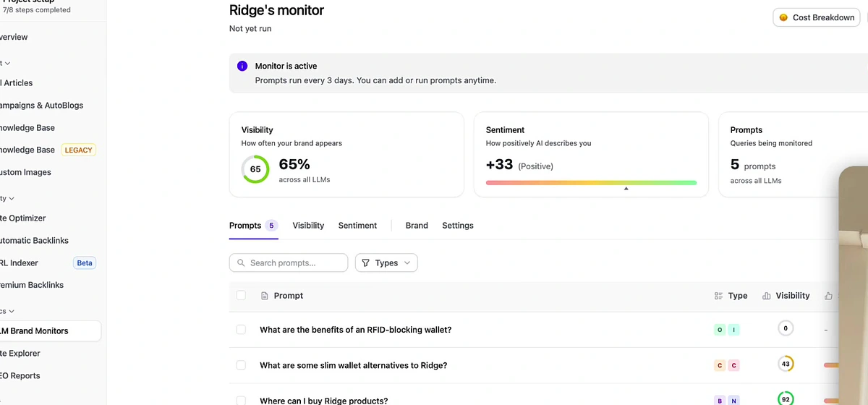Open the Visibility tab
The width and height of the screenshot is (868, 405).
coord(308,226)
